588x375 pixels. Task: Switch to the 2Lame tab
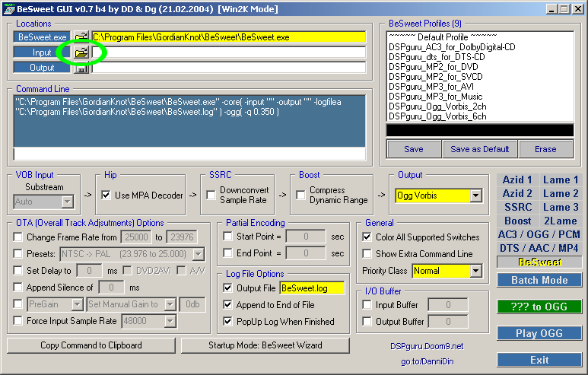click(561, 221)
